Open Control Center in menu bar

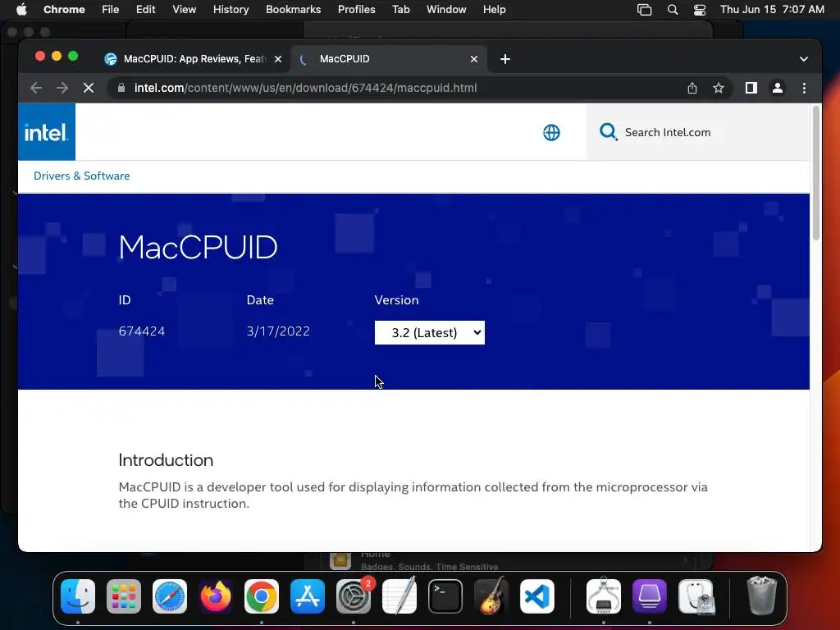[699, 10]
